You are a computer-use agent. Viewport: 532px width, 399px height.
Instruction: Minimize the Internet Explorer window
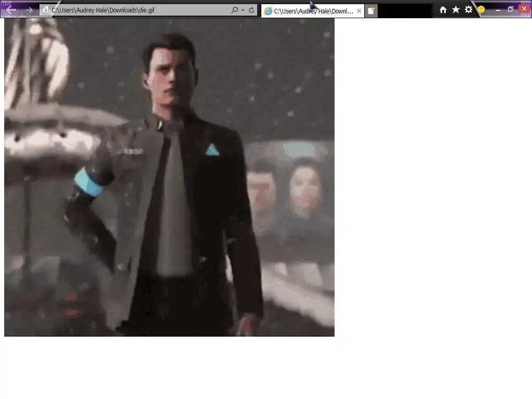(498, 10)
